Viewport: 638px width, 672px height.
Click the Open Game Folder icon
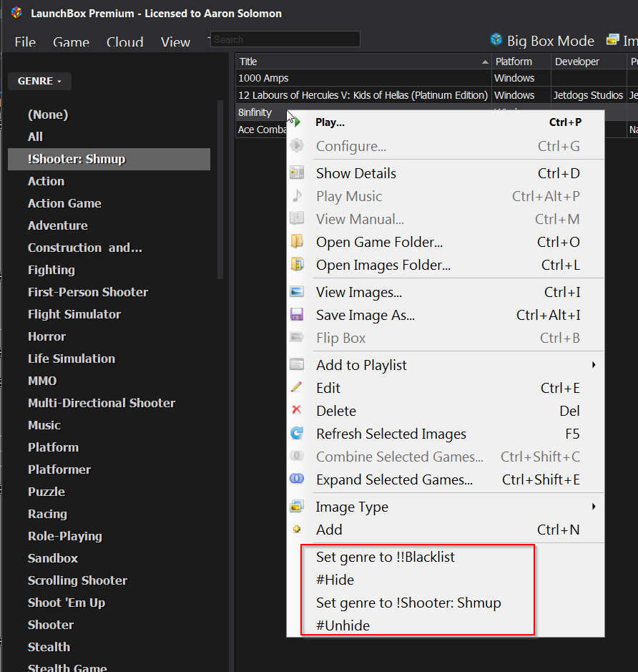pyautogui.click(x=297, y=241)
